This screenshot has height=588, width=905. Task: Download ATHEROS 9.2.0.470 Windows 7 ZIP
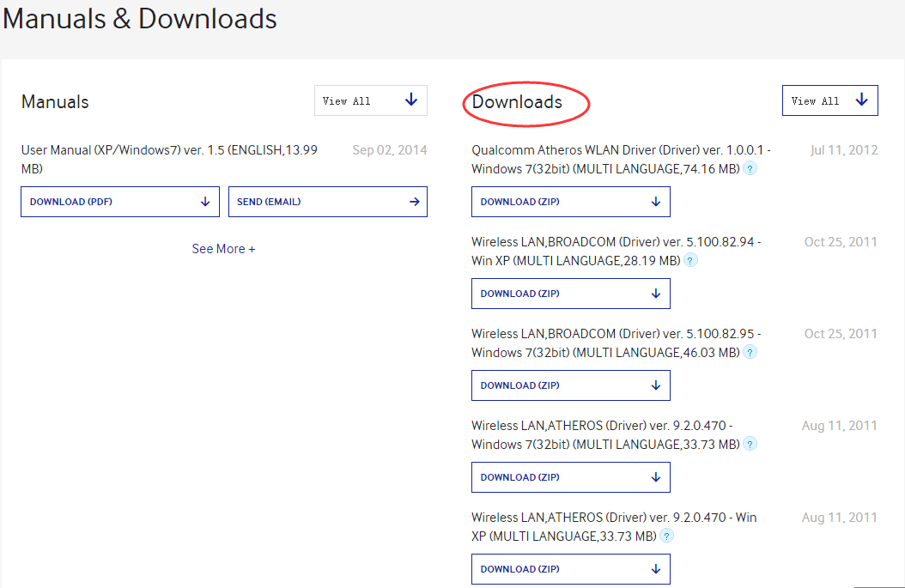click(571, 476)
